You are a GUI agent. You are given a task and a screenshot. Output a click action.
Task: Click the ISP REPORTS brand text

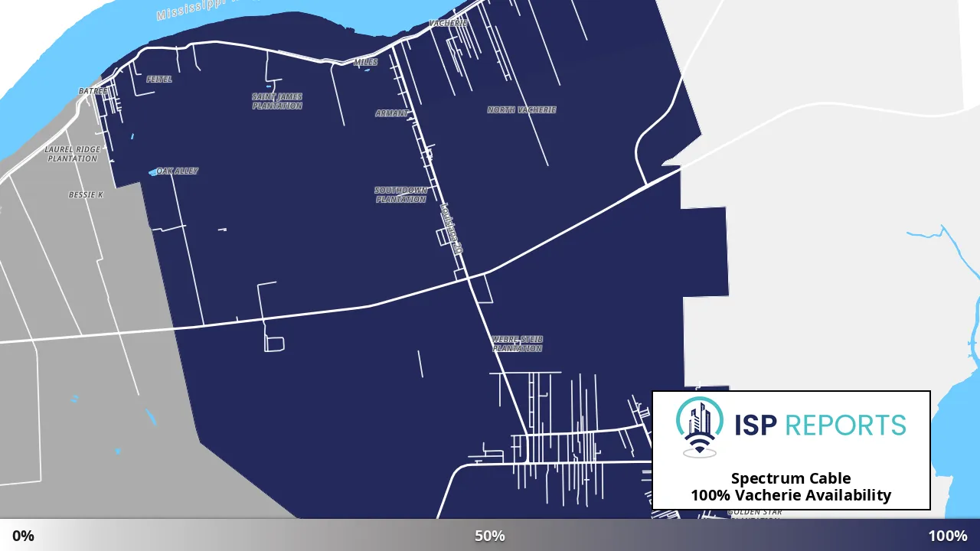(820, 425)
